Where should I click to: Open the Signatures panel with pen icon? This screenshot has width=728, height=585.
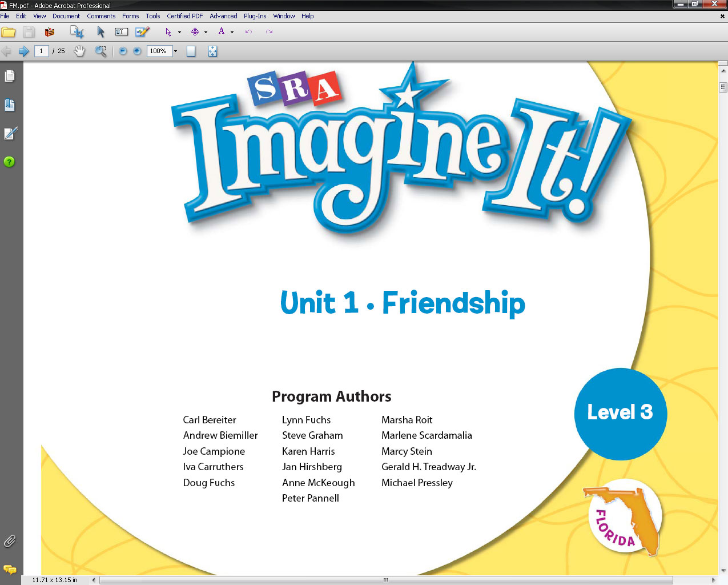[x=10, y=133]
